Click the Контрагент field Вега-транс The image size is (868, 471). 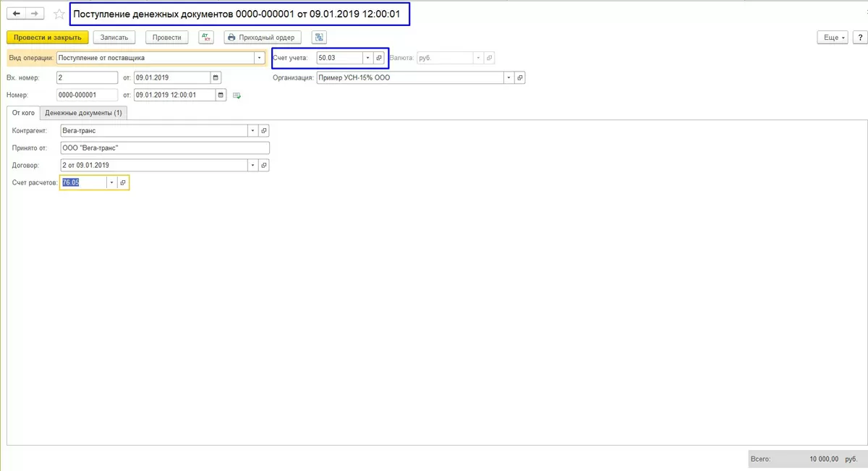(154, 131)
